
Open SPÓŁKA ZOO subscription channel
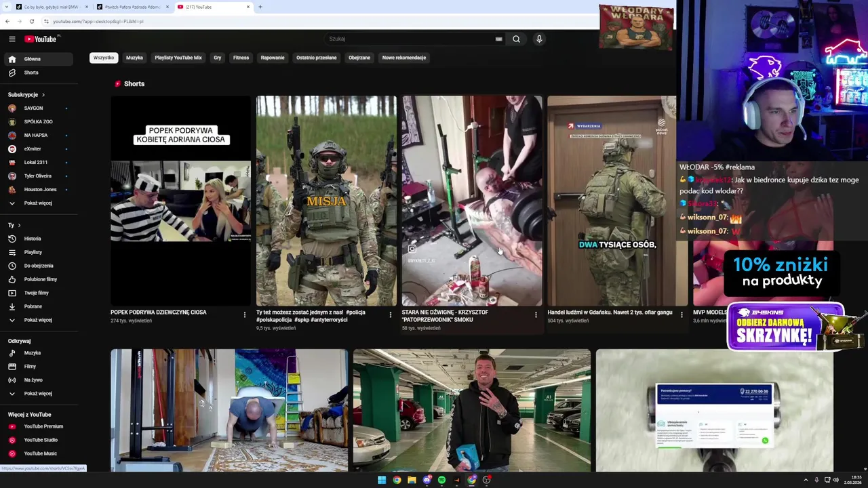tap(37, 121)
